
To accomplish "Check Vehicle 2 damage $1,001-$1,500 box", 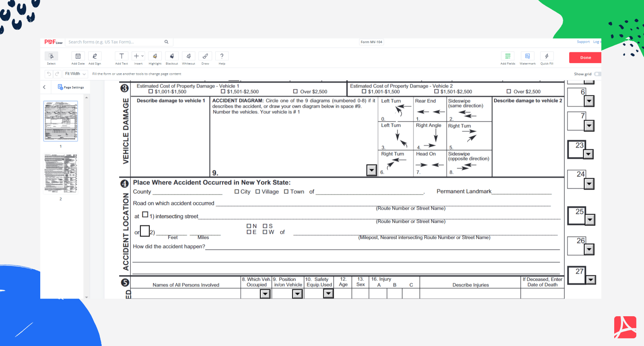I will coord(364,91).
